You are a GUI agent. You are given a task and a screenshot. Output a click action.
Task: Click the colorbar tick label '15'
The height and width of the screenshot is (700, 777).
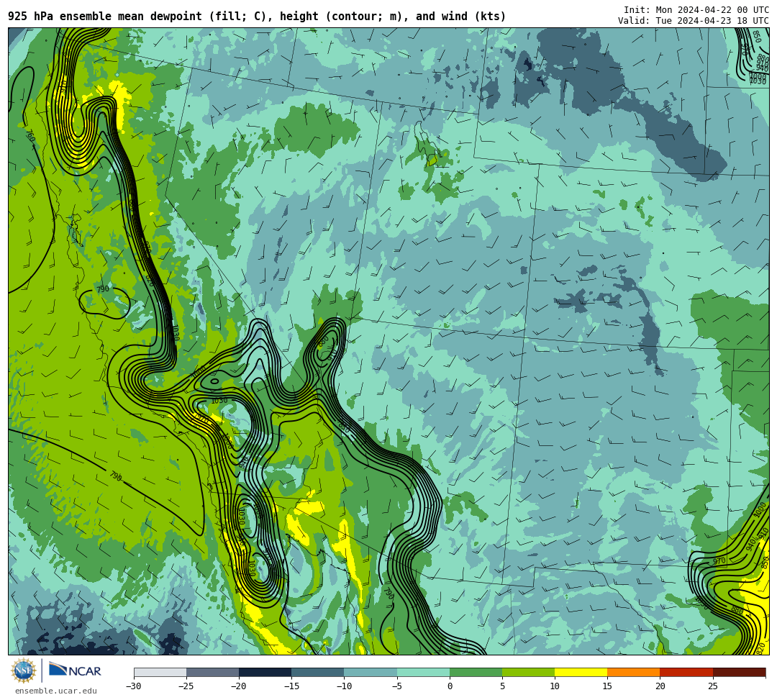click(607, 686)
